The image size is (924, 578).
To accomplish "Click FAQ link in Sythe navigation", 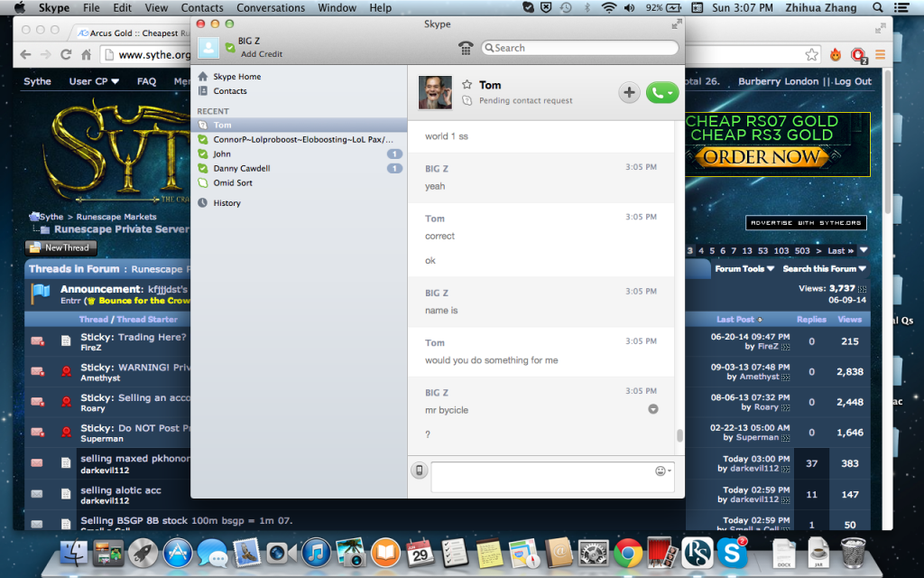I will click(147, 81).
